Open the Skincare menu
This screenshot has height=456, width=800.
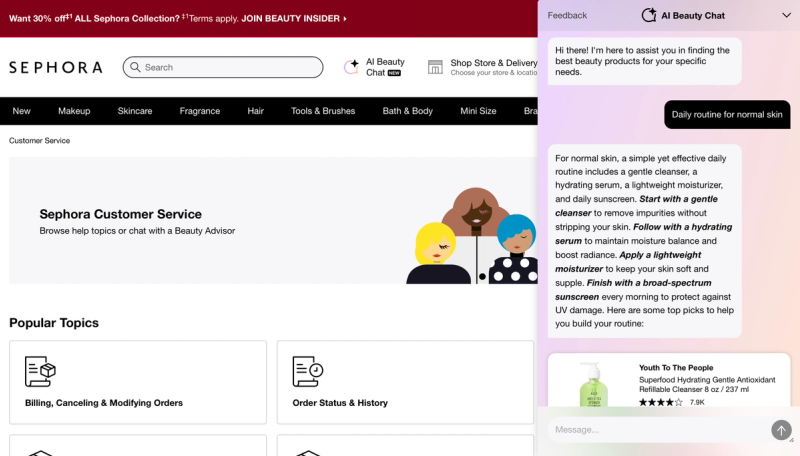pos(135,111)
